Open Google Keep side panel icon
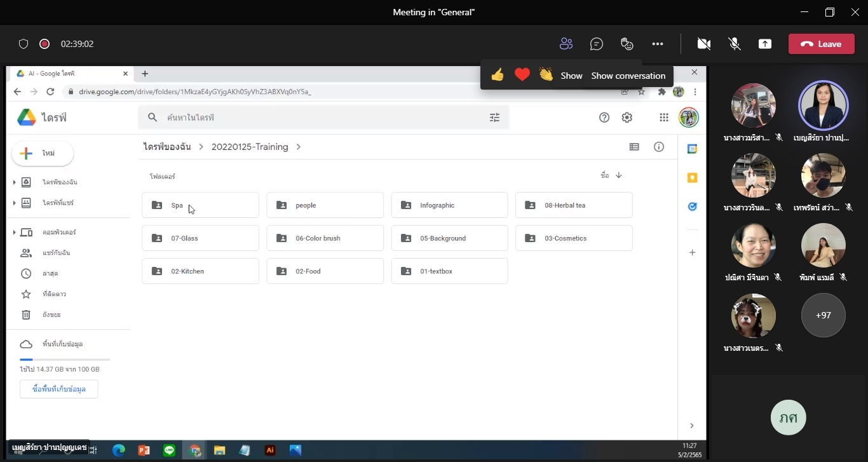This screenshot has height=462, width=868. coord(693,178)
